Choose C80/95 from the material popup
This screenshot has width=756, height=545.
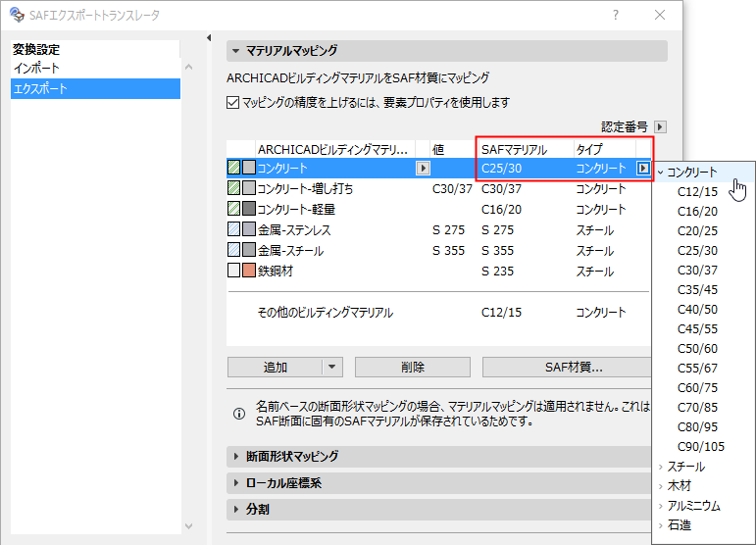(697, 427)
